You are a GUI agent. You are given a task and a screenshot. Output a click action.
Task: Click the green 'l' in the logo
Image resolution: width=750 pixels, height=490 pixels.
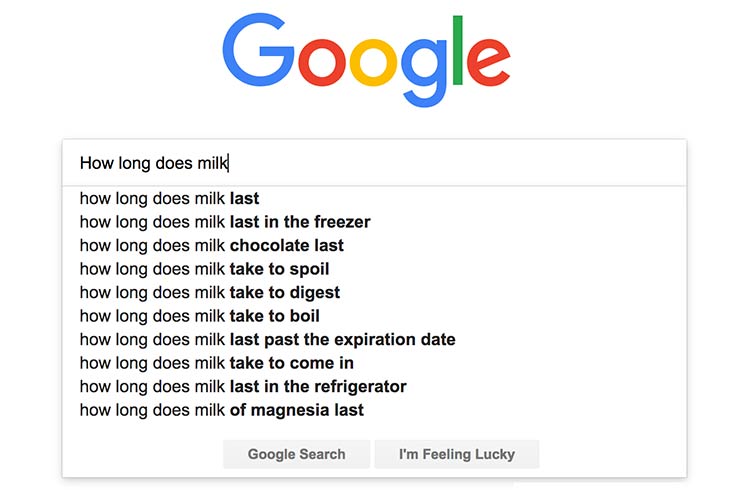point(457,50)
